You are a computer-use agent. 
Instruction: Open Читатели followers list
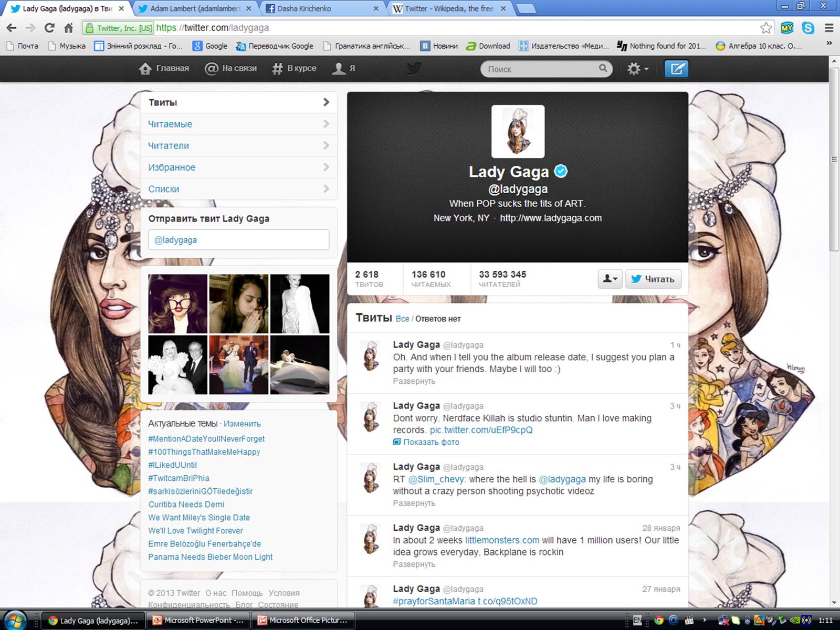coord(239,145)
